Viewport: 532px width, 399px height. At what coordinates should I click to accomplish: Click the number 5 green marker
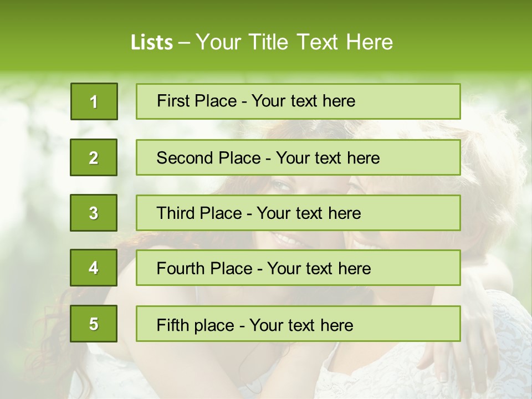[94, 324]
